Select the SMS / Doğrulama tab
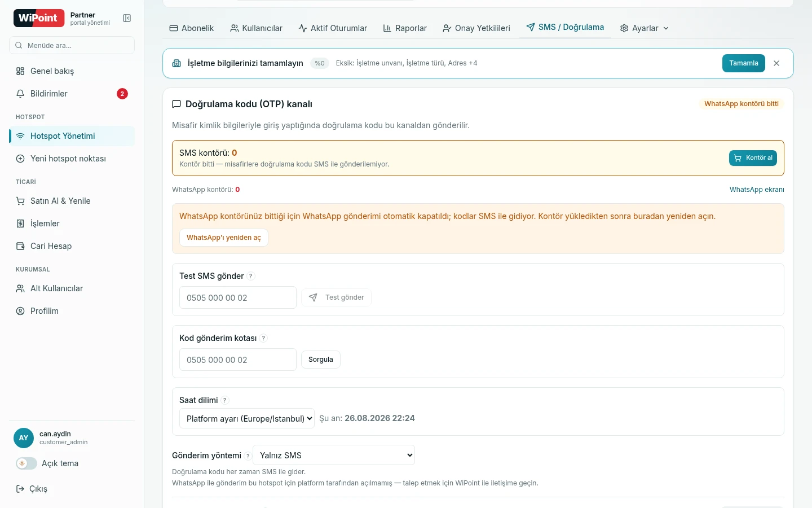Screen dimensions: 812x508 tap(565, 27)
